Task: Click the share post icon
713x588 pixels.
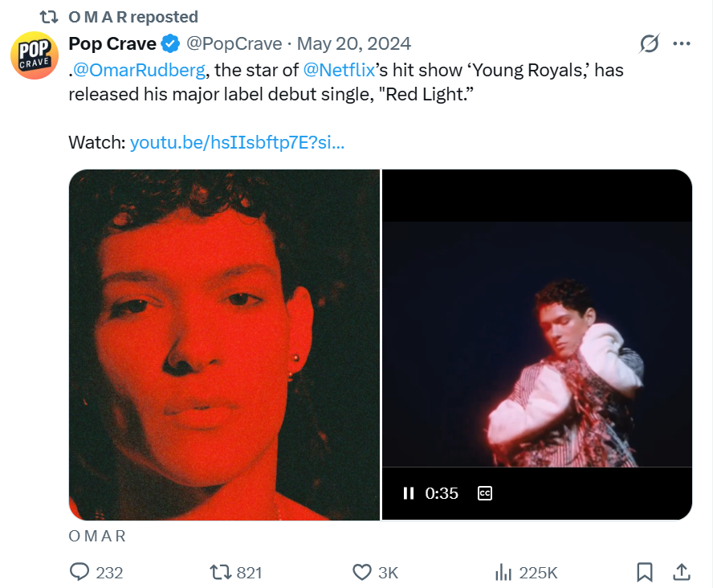Action: point(682,572)
